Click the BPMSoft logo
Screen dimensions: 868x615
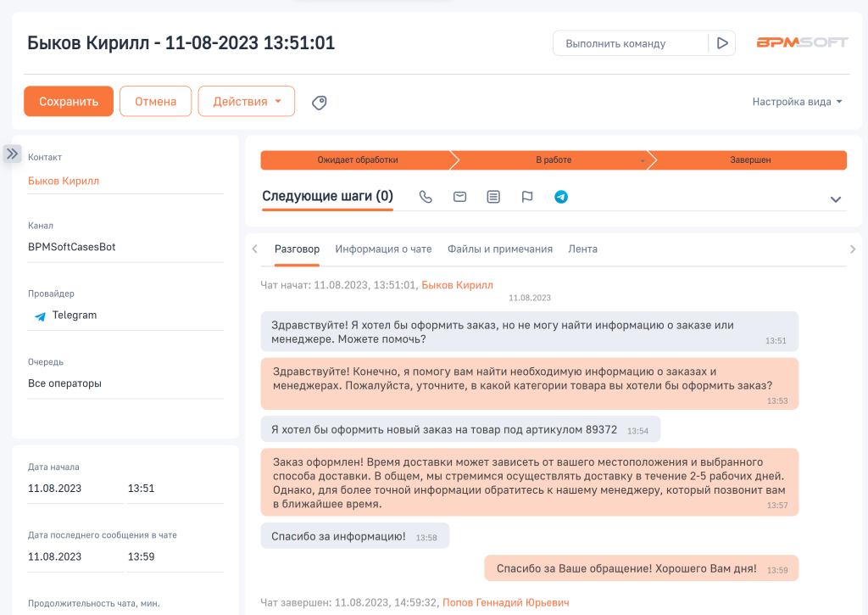[x=802, y=42]
